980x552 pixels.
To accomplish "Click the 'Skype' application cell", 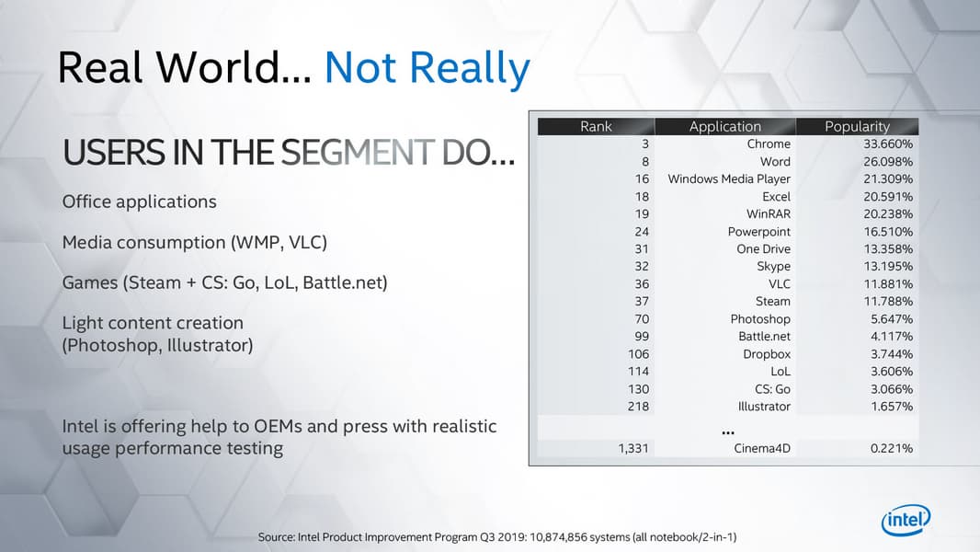I will 774,266.
